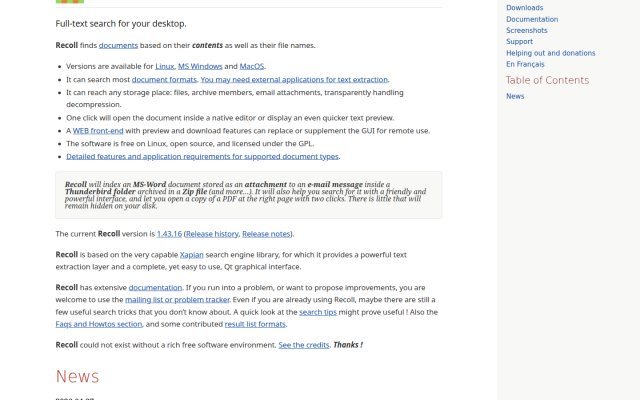
Task: Click 'Full-text search for your desktop.' tagline
Action: pyautogui.click(x=121, y=24)
